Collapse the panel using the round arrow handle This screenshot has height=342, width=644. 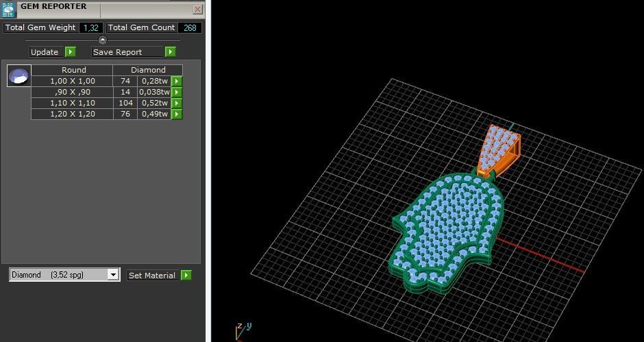tap(103, 40)
